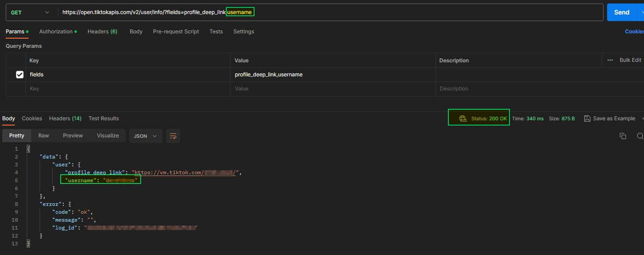Toggle the line wrap icon
Viewport: 644px width, 255px height.
pyautogui.click(x=173, y=136)
